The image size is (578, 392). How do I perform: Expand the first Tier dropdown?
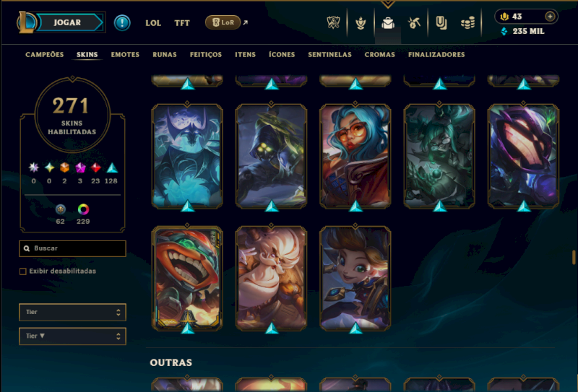coord(73,313)
